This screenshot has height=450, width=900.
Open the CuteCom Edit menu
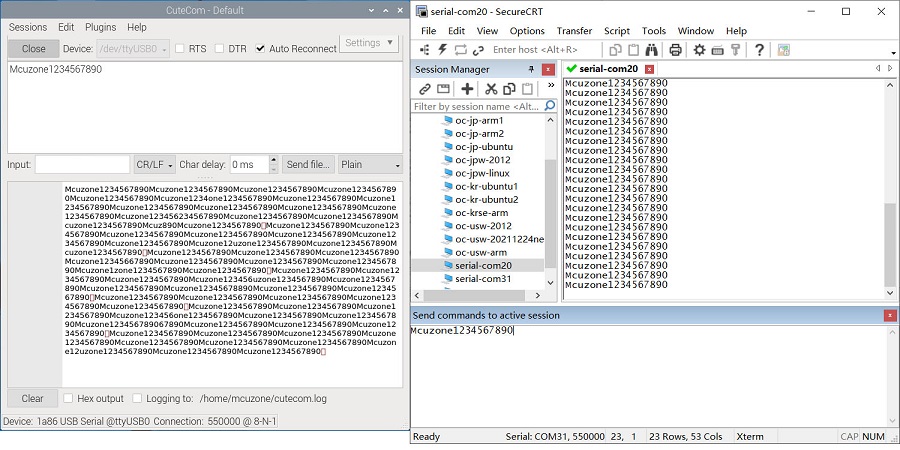pyautogui.click(x=66, y=27)
